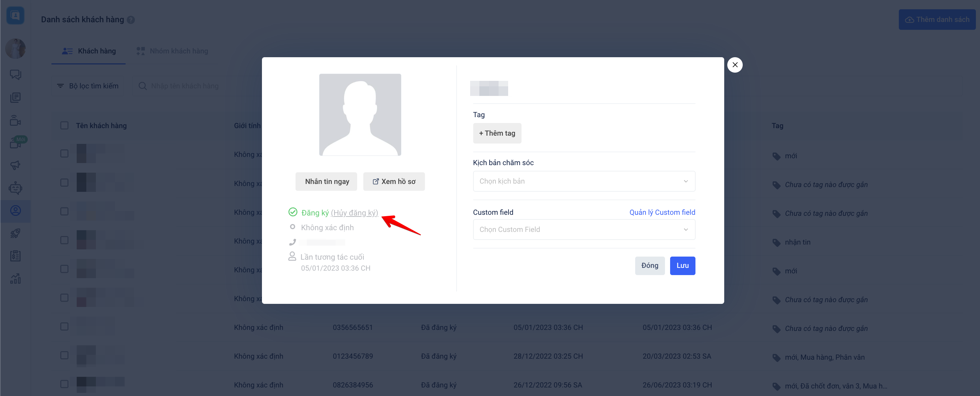Viewport: 980px width, 396px height.
Task: Open the 'Bộ lọc tìm kiếm' filter
Action: (88, 86)
